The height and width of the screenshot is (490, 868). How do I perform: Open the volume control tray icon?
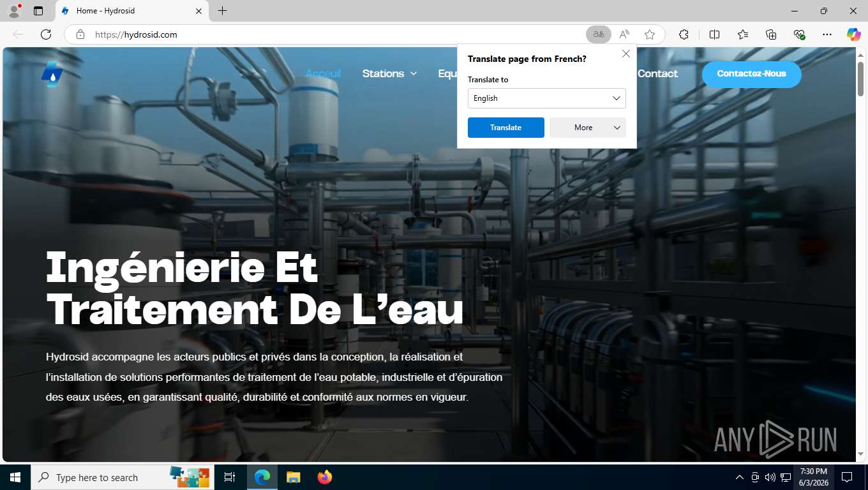click(770, 477)
